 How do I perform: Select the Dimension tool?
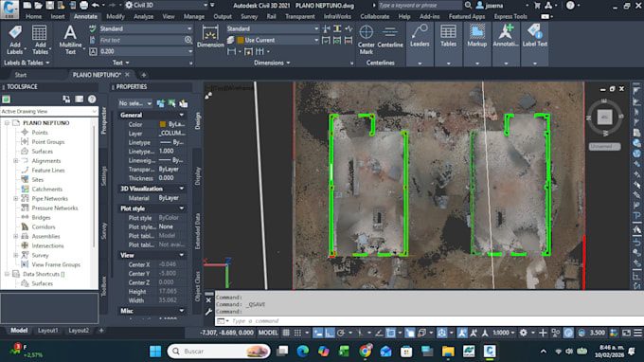(x=210, y=36)
